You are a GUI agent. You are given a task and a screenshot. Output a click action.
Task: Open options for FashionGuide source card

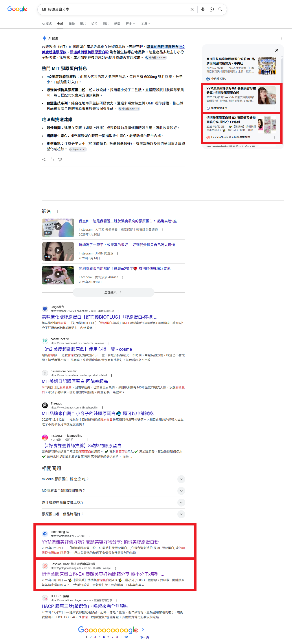(x=274, y=137)
